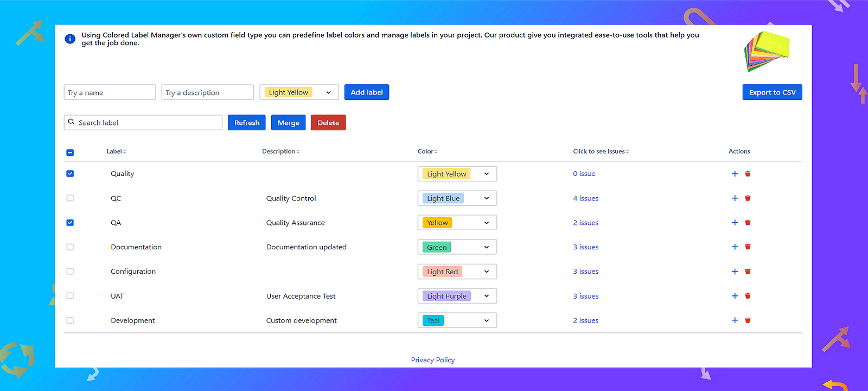Click the plus icon for Quality row

[735, 174]
